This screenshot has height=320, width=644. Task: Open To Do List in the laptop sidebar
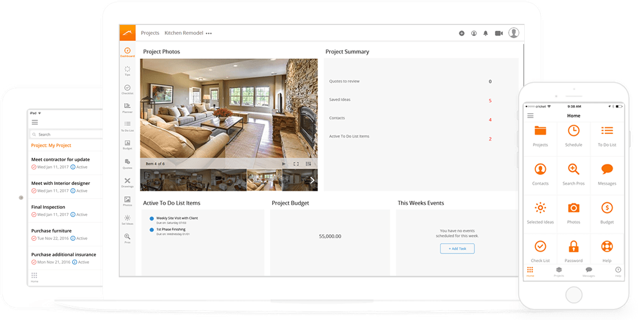point(127,126)
